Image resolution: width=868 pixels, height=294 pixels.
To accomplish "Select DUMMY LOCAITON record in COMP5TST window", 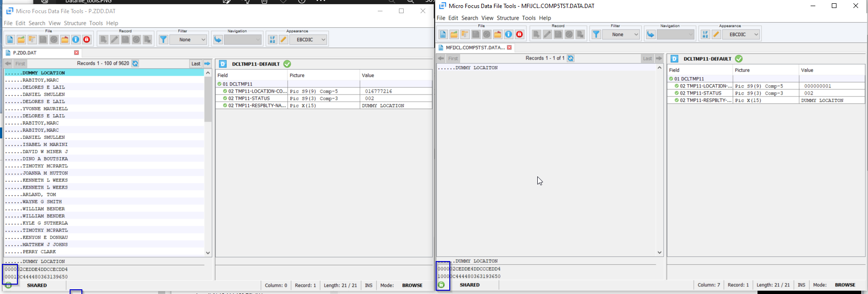I will (546, 68).
